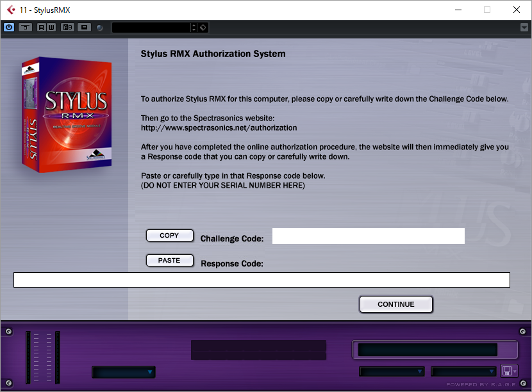
Task: Open the preset browser diamond icon
Action: 203,28
